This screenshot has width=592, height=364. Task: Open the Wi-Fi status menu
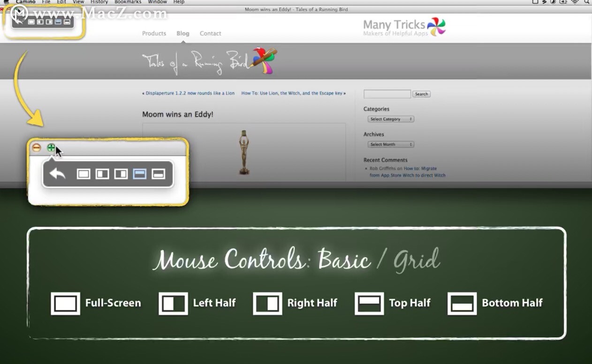click(x=575, y=2)
